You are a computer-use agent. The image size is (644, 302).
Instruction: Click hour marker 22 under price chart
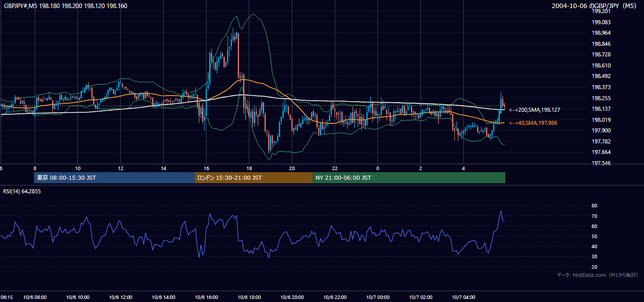tap(335, 168)
